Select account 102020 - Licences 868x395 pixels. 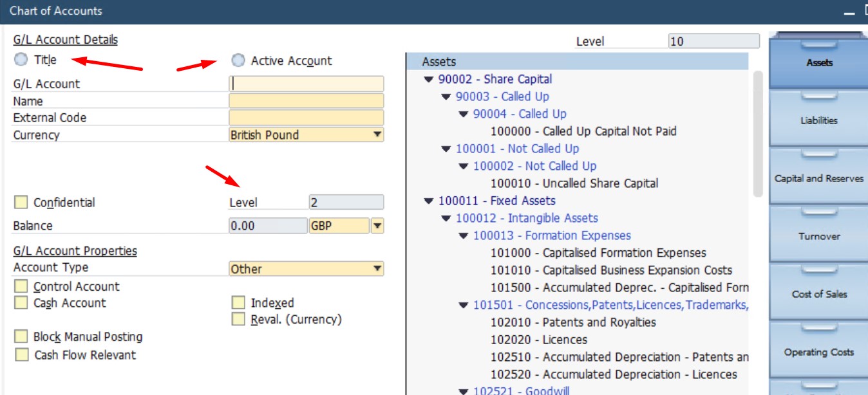click(x=539, y=340)
